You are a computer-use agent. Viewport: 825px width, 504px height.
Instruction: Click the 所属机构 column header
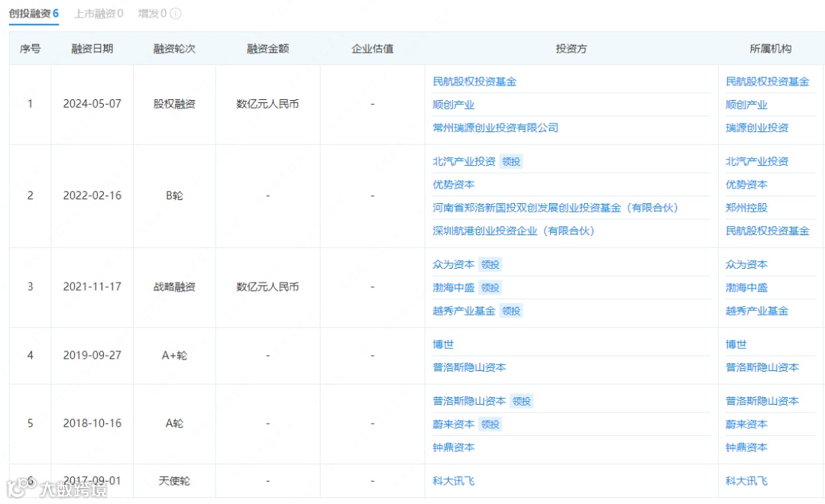(x=770, y=49)
